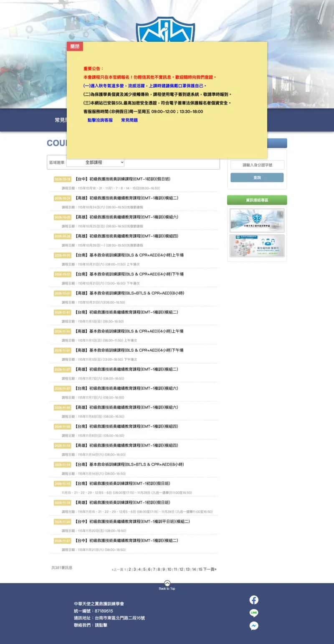Open the Messenger icon in footer
Viewport: 334px width, 644px height.
coord(254,626)
